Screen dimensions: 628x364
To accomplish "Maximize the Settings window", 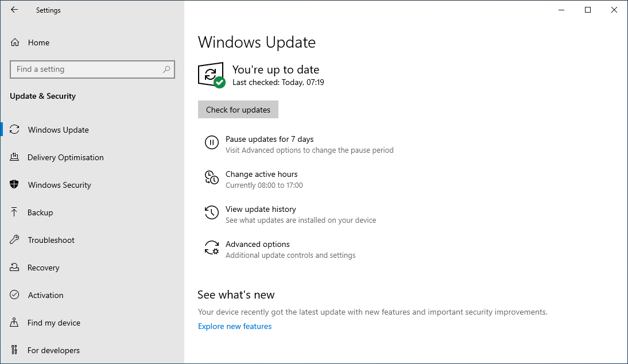I will [x=588, y=10].
